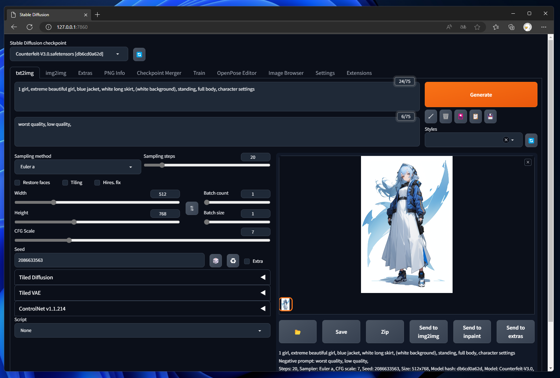Enable the Tiling checkbox

[x=65, y=183]
